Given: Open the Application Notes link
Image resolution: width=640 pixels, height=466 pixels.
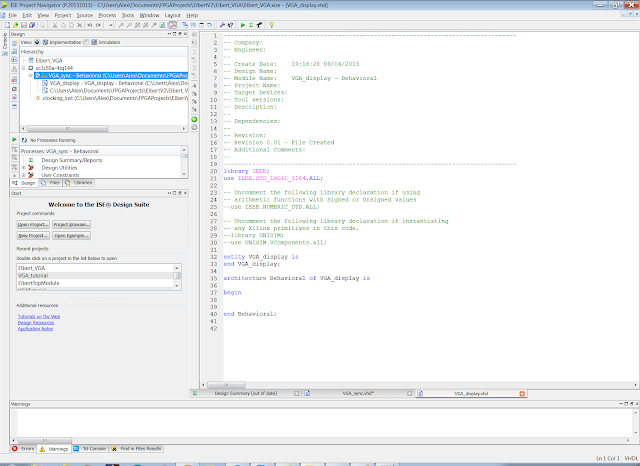Looking at the screenshot, I should (x=36, y=329).
